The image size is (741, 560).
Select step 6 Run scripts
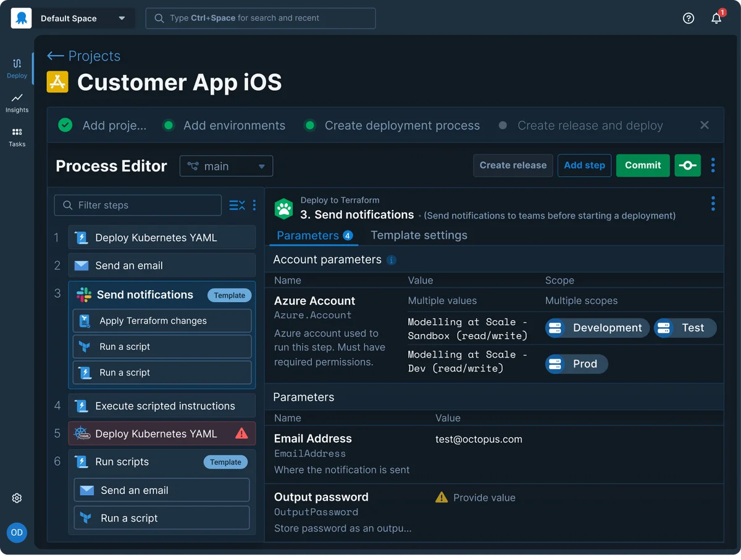pos(162,462)
